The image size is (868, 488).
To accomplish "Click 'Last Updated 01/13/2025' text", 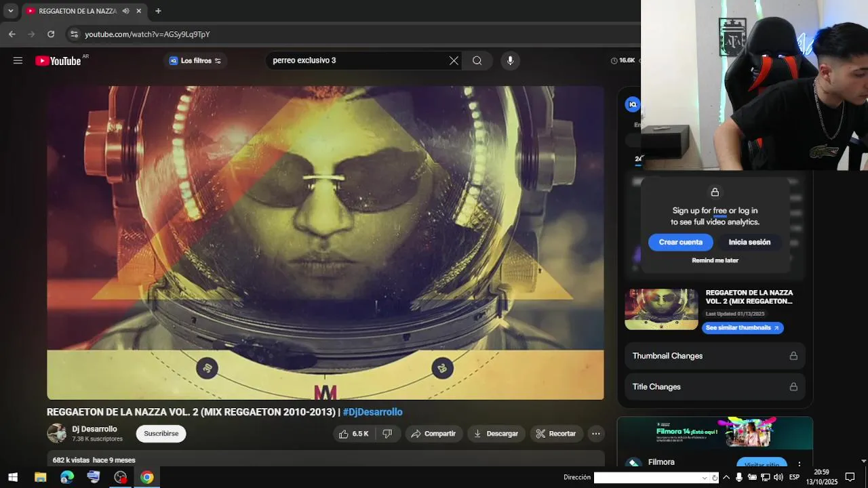I will point(735,314).
